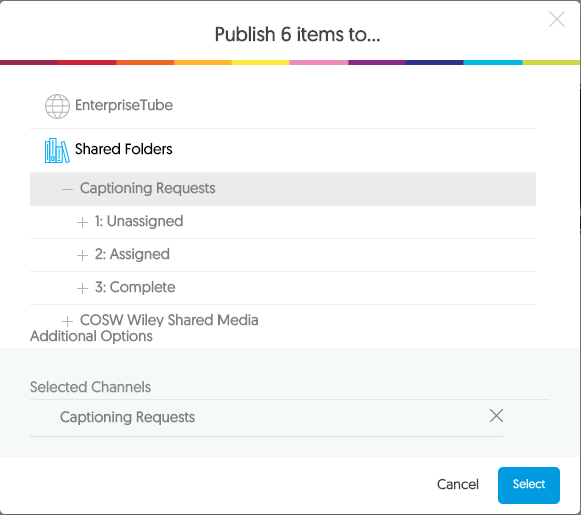Viewport: 581px width, 515px height.
Task: Choose the 2: Assigned folder name
Action: pos(132,254)
